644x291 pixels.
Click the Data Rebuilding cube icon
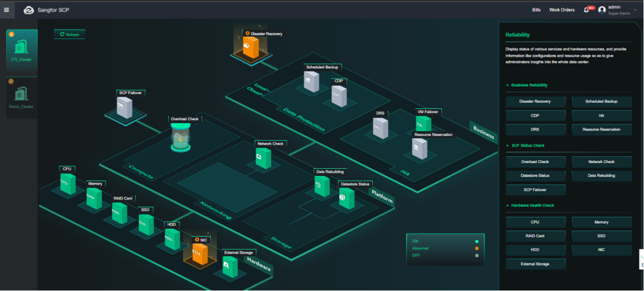(322, 186)
